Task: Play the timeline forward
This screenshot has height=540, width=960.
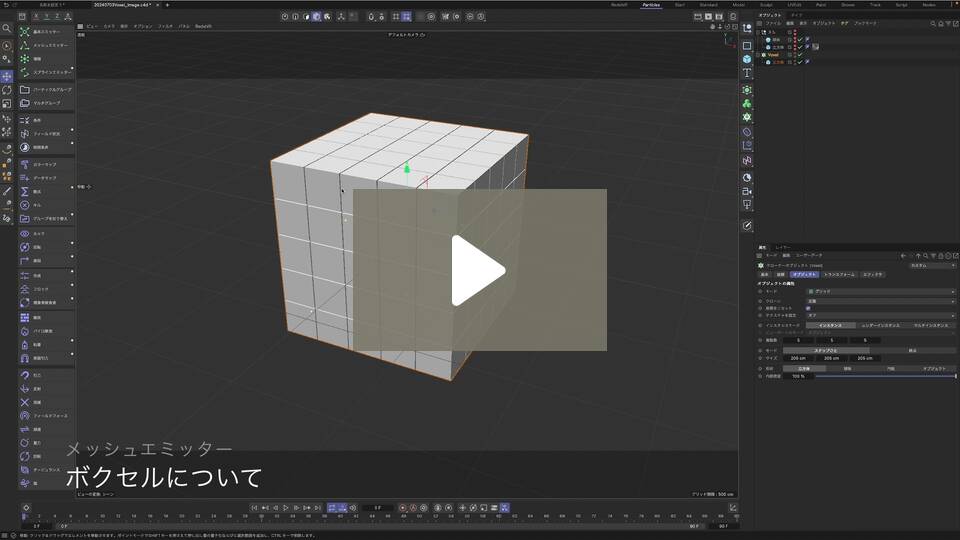Action: point(285,508)
